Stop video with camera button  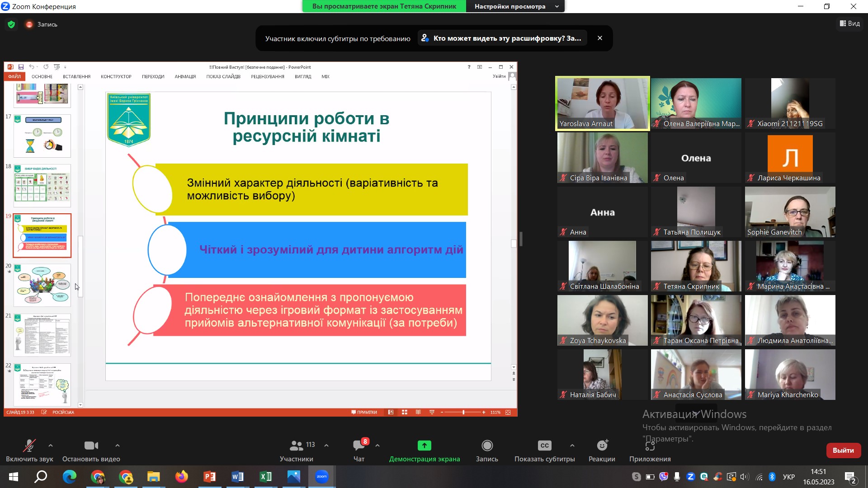pos(91,446)
